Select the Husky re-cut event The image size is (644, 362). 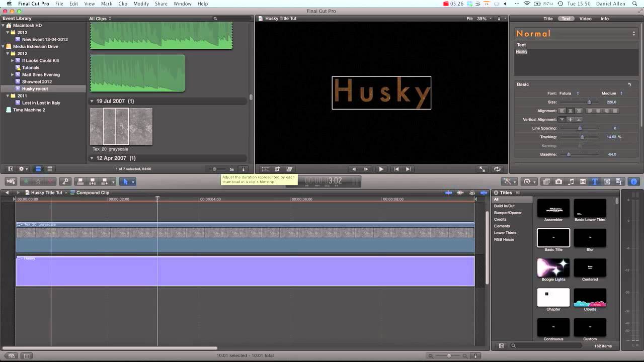coord(35,88)
